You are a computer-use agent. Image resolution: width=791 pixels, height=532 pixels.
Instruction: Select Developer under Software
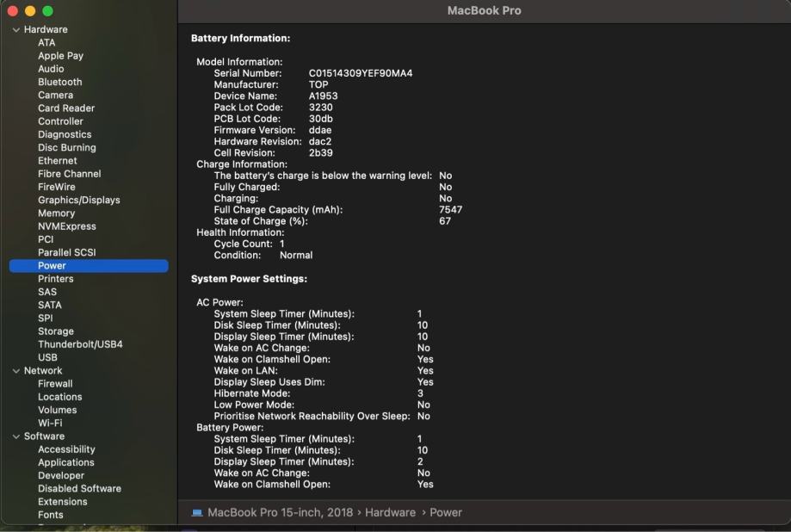(61, 476)
